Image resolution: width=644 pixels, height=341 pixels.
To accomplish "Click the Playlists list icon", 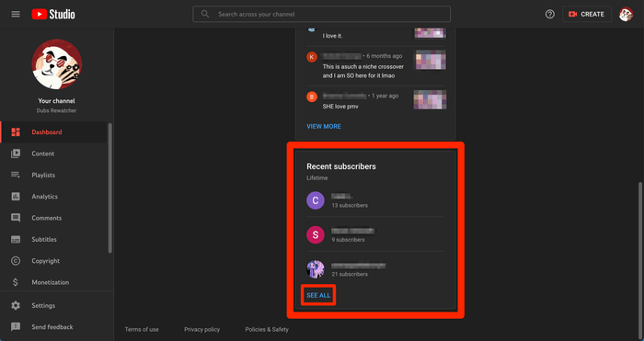I will click(x=16, y=175).
